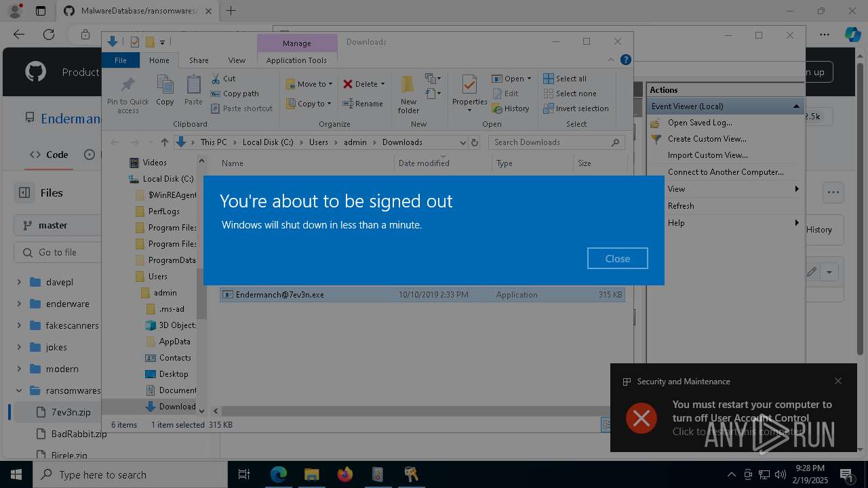Viewport: 868px width, 488px height.
Task: Go up one folder level arrow
Action: pyautogui.click(x=164, y=142)
